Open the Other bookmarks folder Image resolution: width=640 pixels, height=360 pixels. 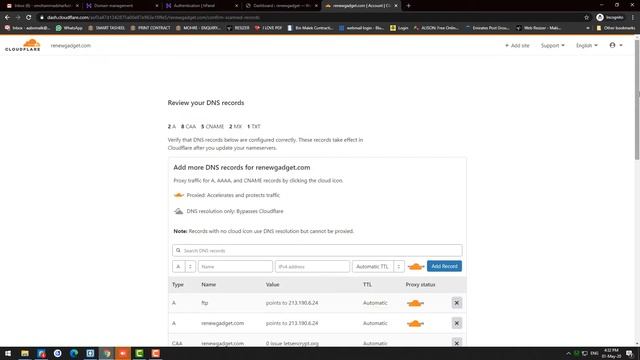point(616,28)
